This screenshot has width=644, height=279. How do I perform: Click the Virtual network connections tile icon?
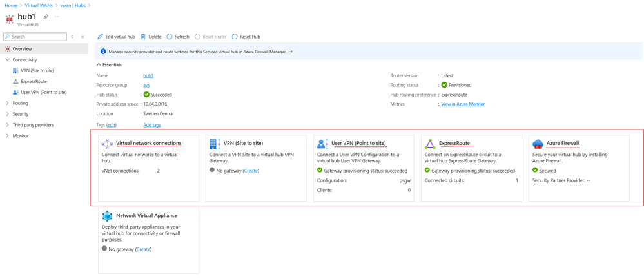[x=107, y=144]
